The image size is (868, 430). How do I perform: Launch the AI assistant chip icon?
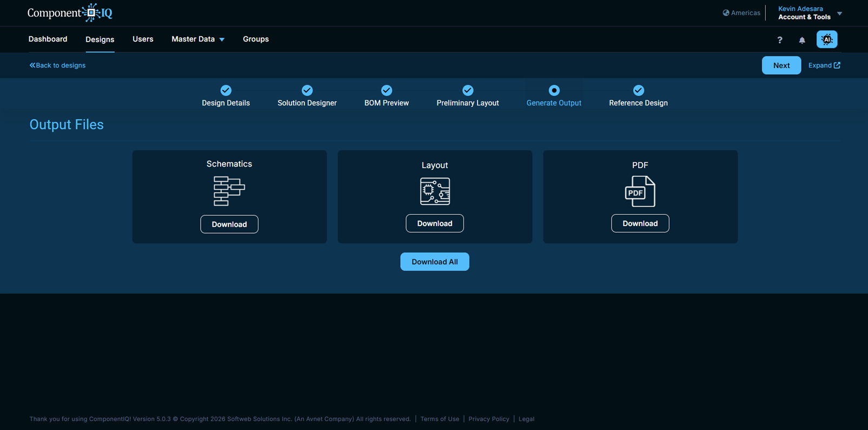pyautogui.click(x=826, y=39)
